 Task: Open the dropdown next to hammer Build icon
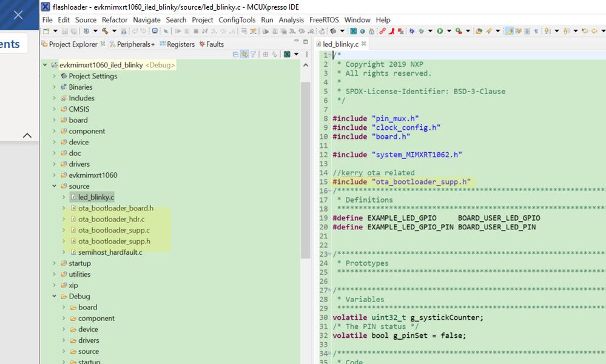[x=115, y=31]
